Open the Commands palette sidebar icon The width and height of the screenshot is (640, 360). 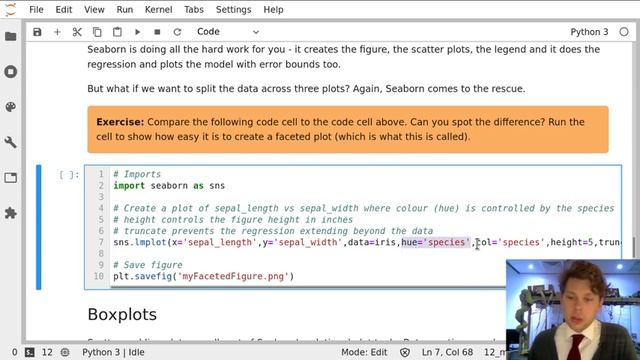[x=11, y=107]
